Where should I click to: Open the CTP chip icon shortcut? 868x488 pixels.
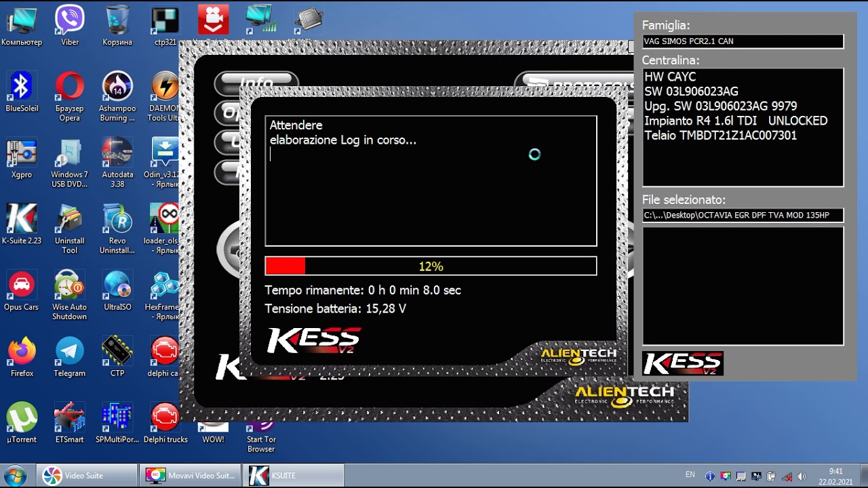click(117, 357)
